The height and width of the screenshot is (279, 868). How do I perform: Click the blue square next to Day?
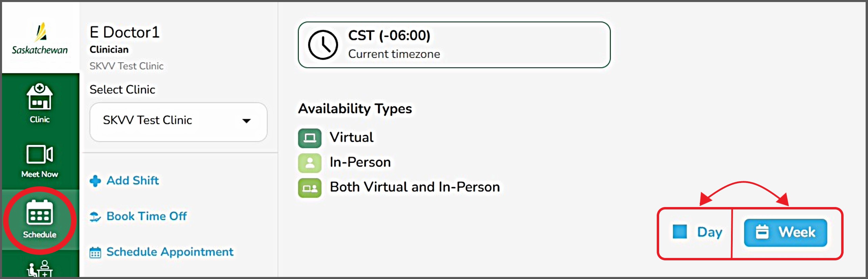coord(679,232)
